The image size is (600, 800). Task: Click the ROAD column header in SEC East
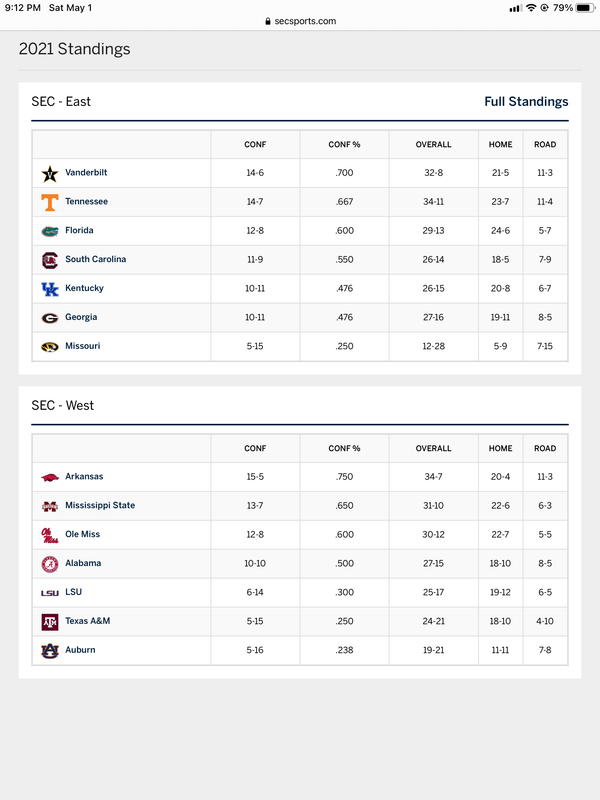[545, 145]
